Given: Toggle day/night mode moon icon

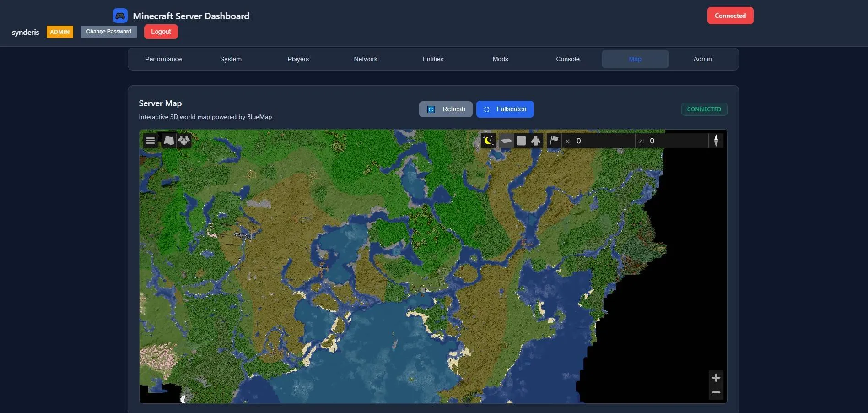Looking at the screenshot, I should (x=488, y=141).
